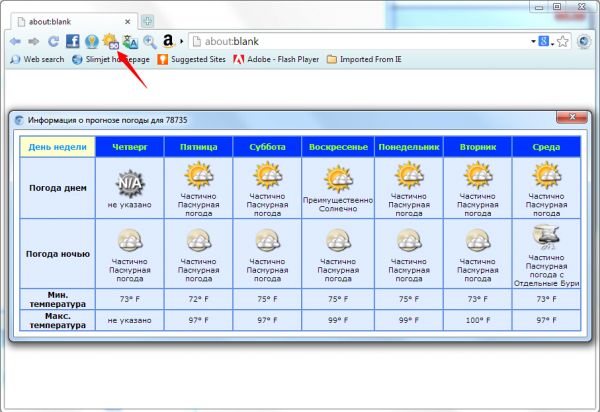Open the translate toolbar icon
The height and width of the screenshot is (412, 600).
130,41
